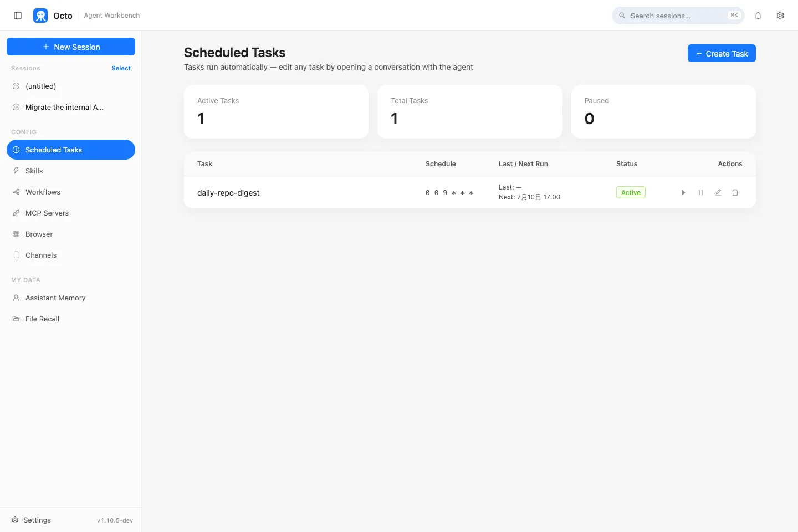Open the Workflows section

pyautogui.click(x=71, y=192)
